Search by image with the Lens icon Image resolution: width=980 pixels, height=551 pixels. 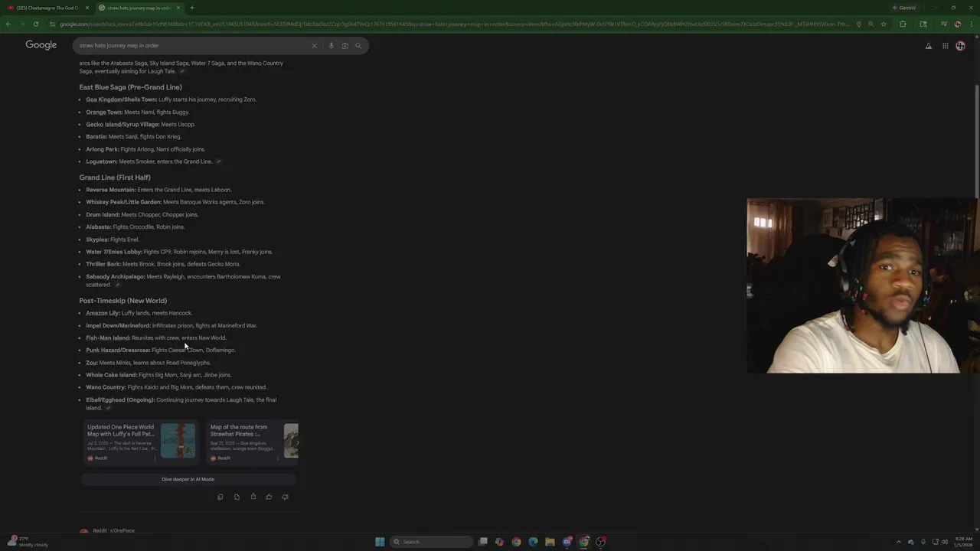tap(345, 46)
